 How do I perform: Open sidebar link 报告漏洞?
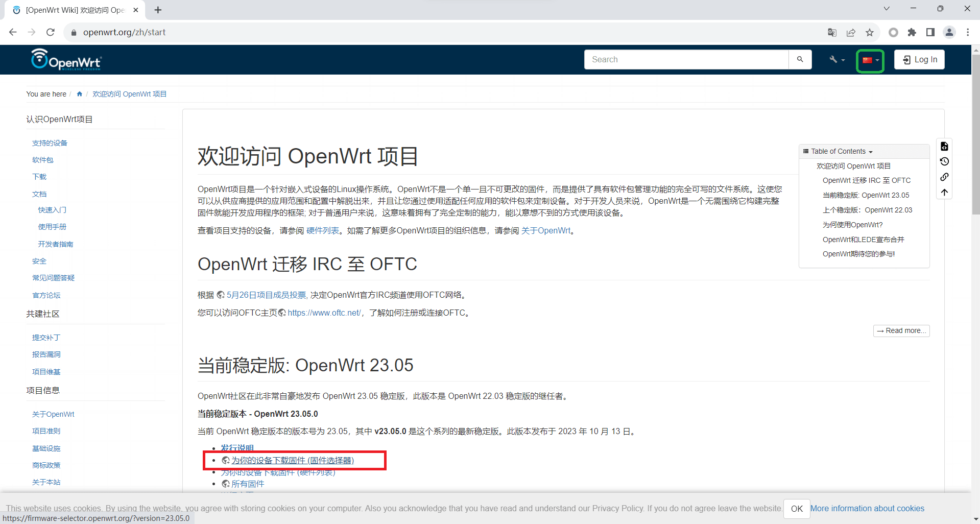tap(46, 354)
